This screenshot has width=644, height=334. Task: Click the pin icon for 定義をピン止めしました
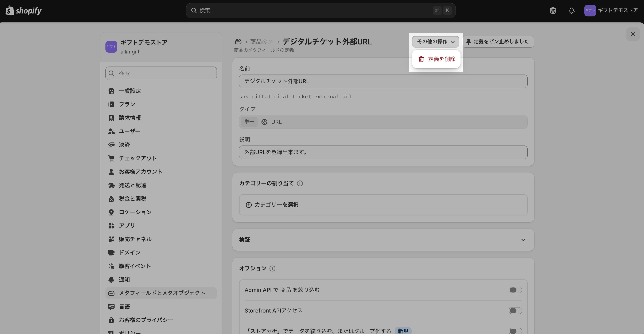(469, 41)
